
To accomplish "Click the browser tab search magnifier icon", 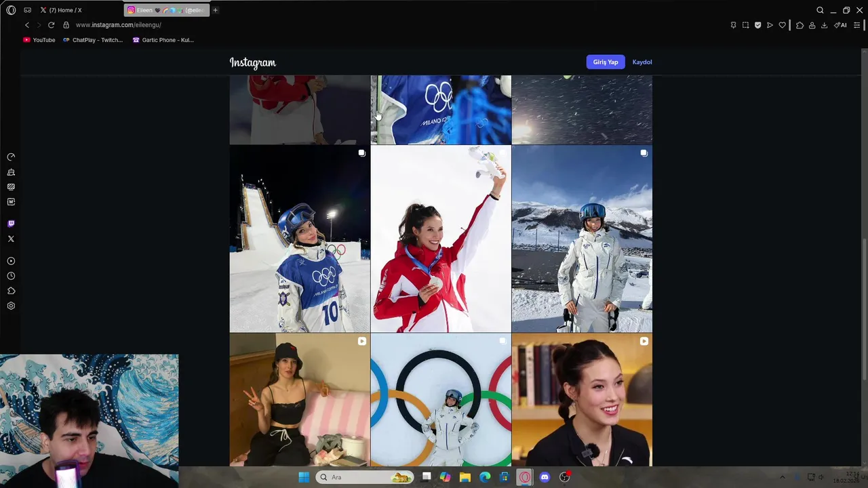I will 820,10.
